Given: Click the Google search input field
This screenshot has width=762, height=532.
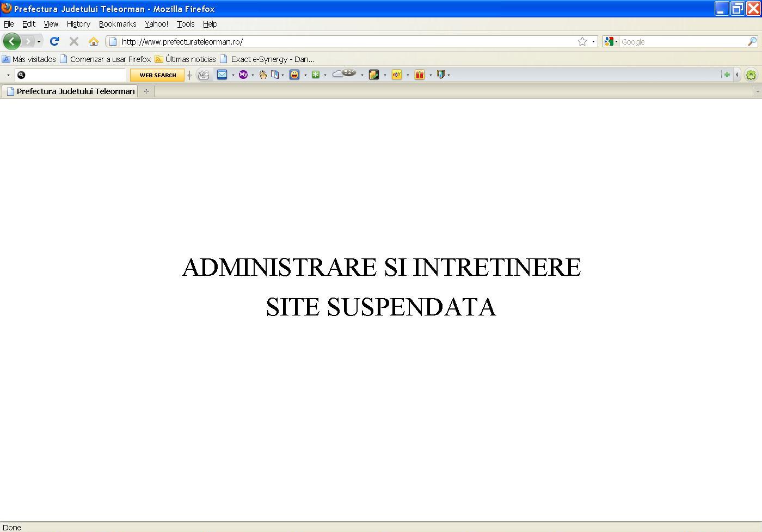Looking at the screenshot, I should coord(684,41).
